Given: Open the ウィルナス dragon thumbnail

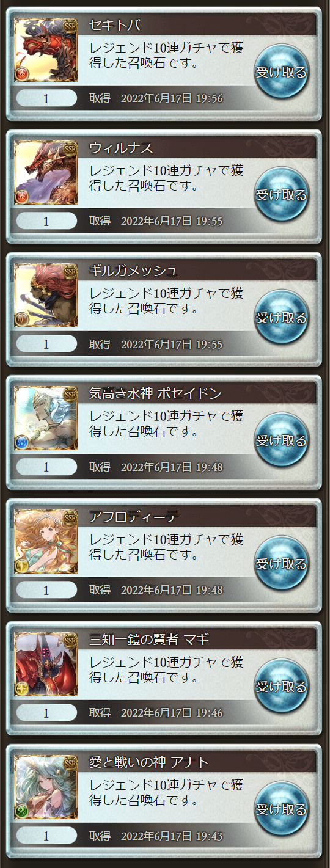Looking at the screenshot, I should coord(46,173).
